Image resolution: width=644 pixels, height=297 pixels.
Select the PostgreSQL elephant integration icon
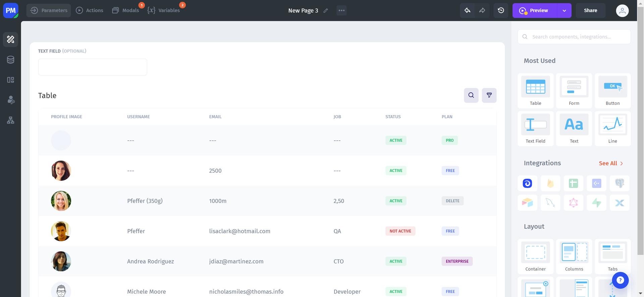pos(620,183)
